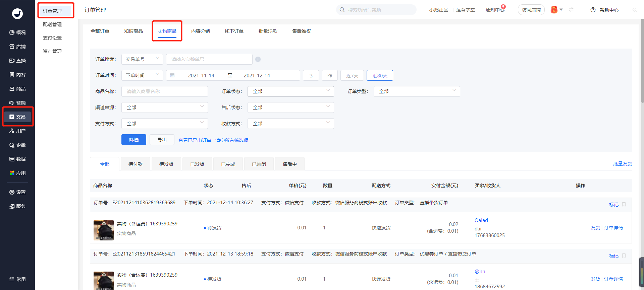Open the 订单类型 dropdown
The height and width of the screenshot is (290, 644).
pos(417,91)
